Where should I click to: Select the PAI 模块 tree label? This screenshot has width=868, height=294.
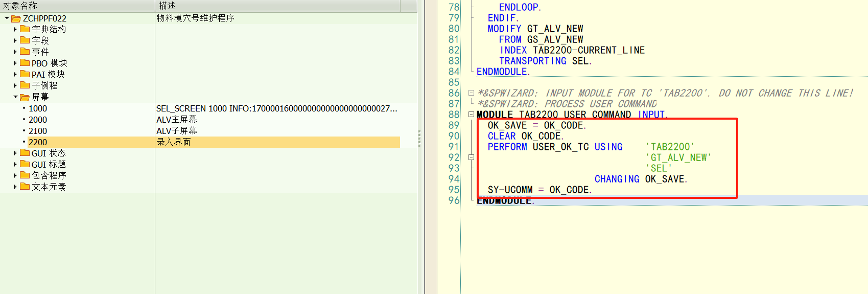pyautogui.click(x=48, y=74)
